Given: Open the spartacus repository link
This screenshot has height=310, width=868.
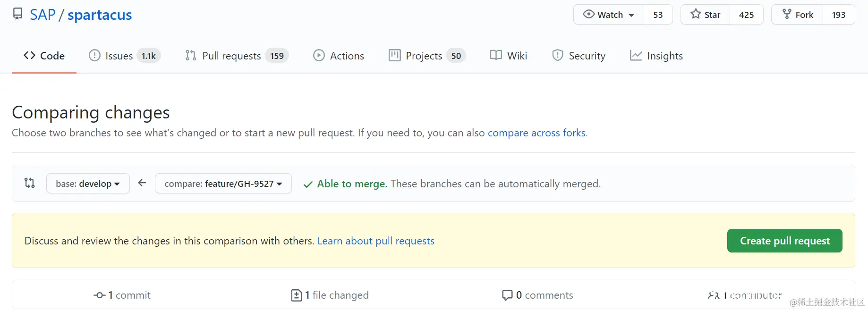Looking at the screenshot, I should (x=100, y=15).
